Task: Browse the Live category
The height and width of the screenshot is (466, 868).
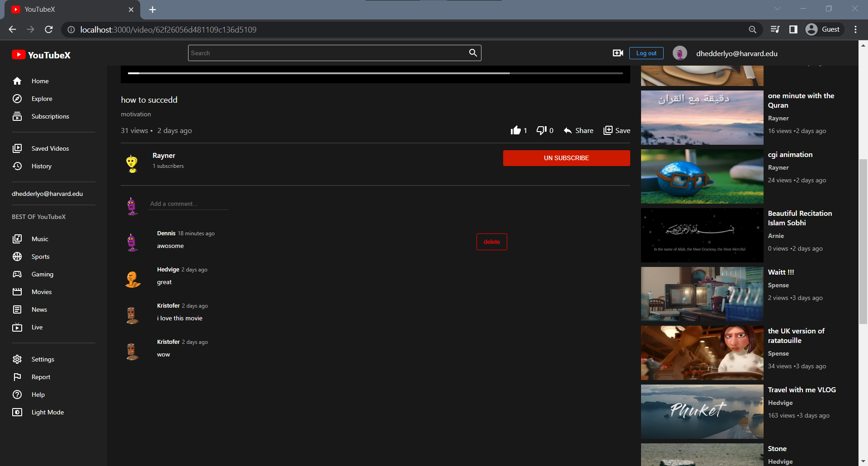Action: pyautogui.click(x=28, y=327)
